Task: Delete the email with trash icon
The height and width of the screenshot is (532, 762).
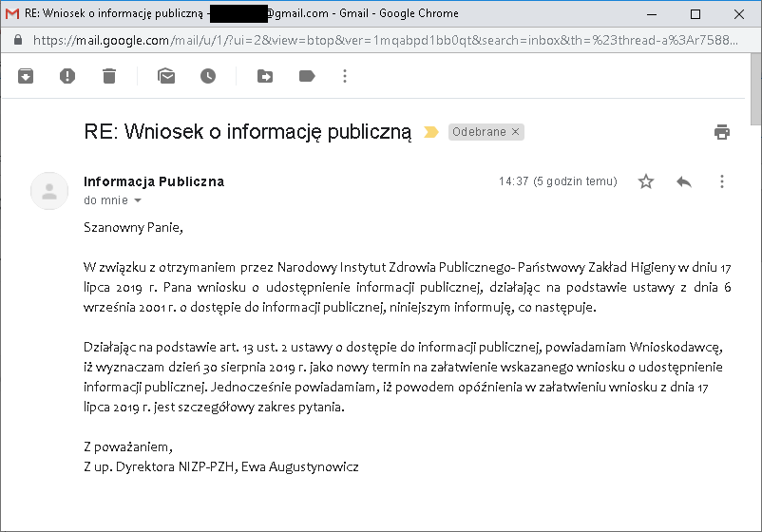Action: 109,76
